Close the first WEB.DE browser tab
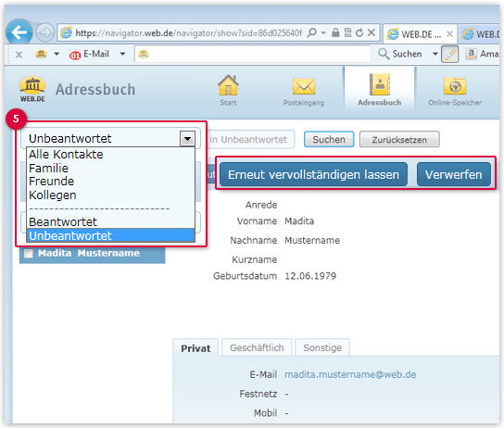 (x=449, y=33)
